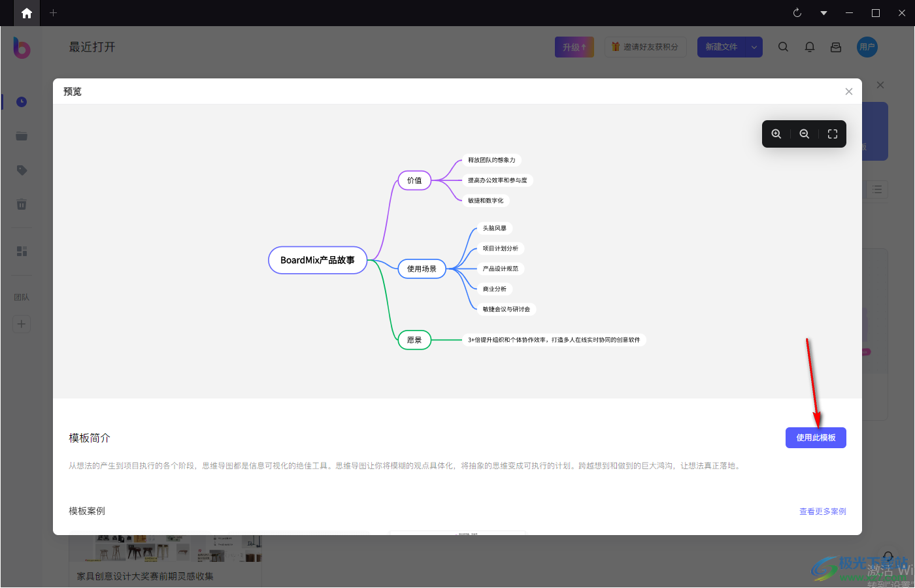Click the 提高办公效率和参与度 node
915x588 pixels.
click(497, 180)
